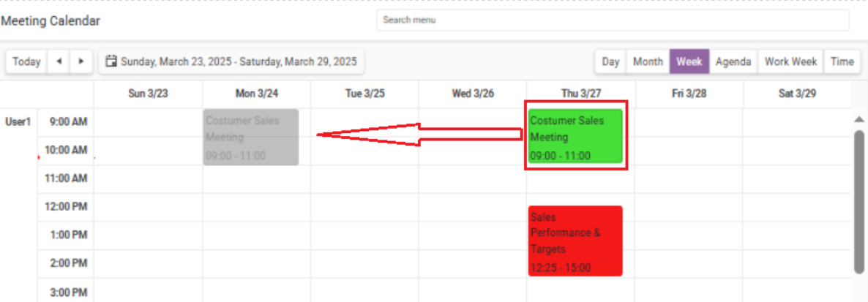Click the scrollbar up arrow
868x302 pixels.
coord(858,119)
